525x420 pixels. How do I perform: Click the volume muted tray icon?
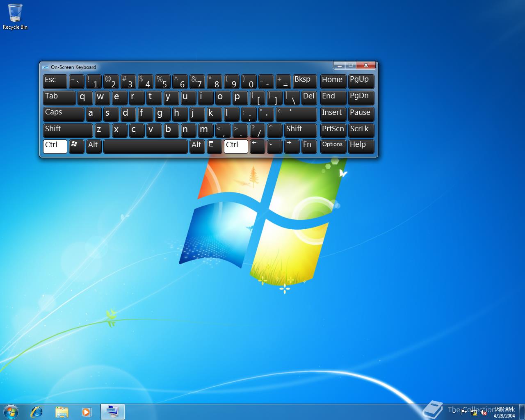pos(484,412)
